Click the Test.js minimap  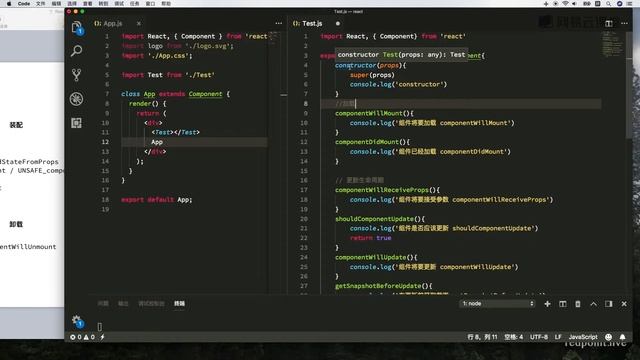click(x=613, y=43)
